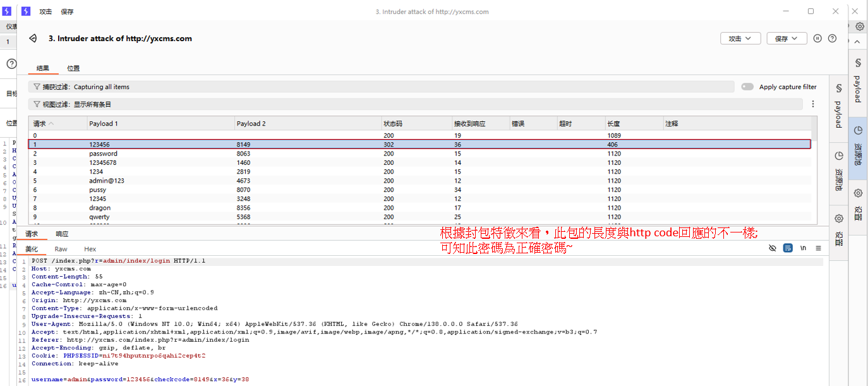Switch to the 结果 tab
The height and width of the screenshot is (386, 868).
pos(43,68)
